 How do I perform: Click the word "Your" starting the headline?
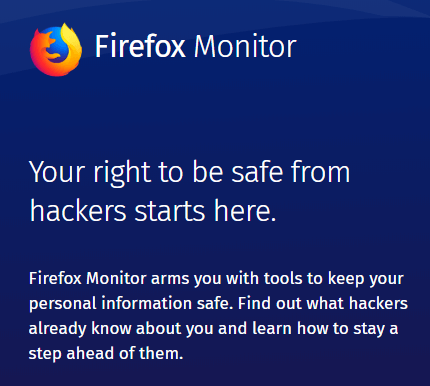click(x=57, y=172)
